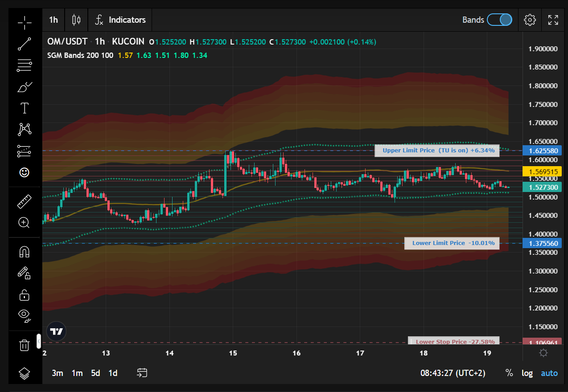
Task: Click the 08:43:27 (UTC+2) timezone clock
Action: pos(453,373)
